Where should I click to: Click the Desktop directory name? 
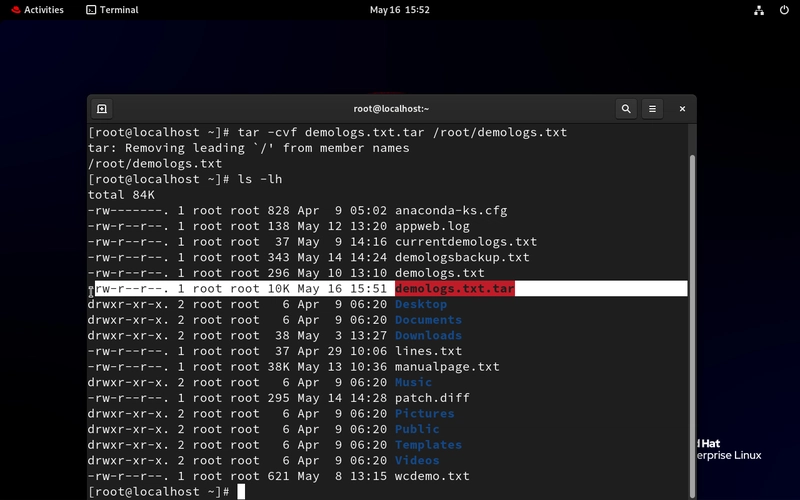pyautogui.click(x=421, y=304)
